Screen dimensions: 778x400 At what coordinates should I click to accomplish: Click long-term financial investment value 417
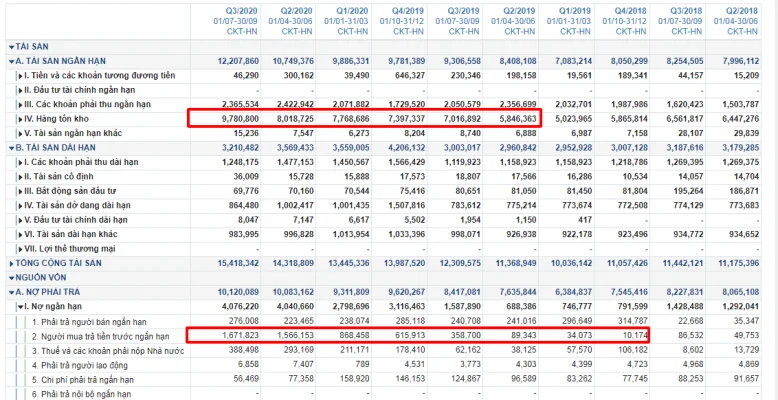[x=584, y=219]
